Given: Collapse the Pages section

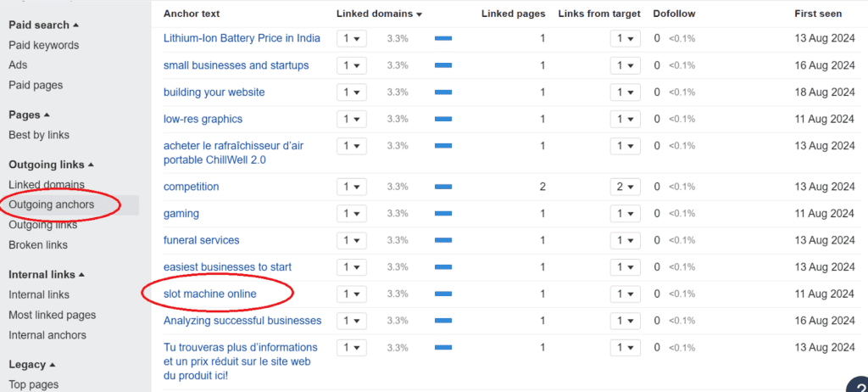Looking at the screenshot, I should point(30,115).
